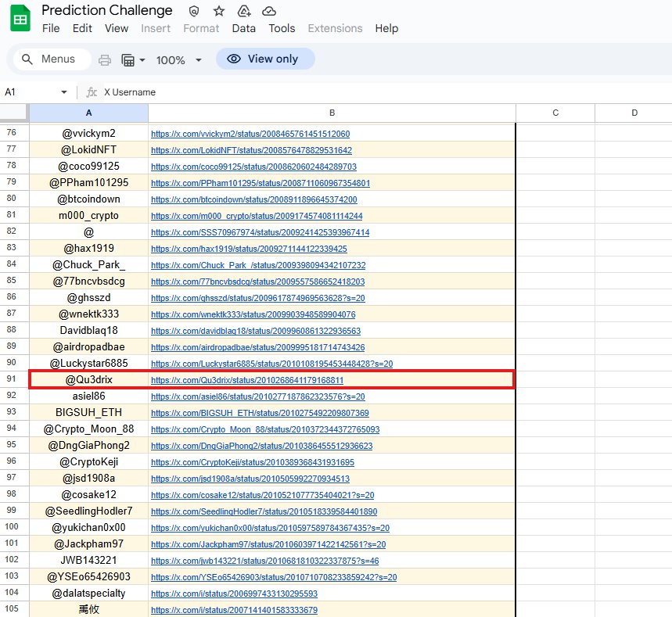The height and width of the screenshot is (617, 672).
Task: Open the LokidNFT status link
Action: click(251, 150)
